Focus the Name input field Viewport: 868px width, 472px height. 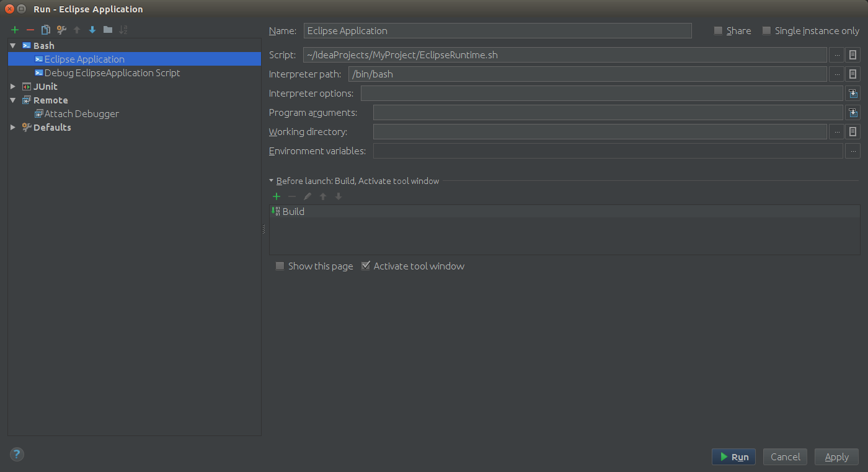coord(497,30)
